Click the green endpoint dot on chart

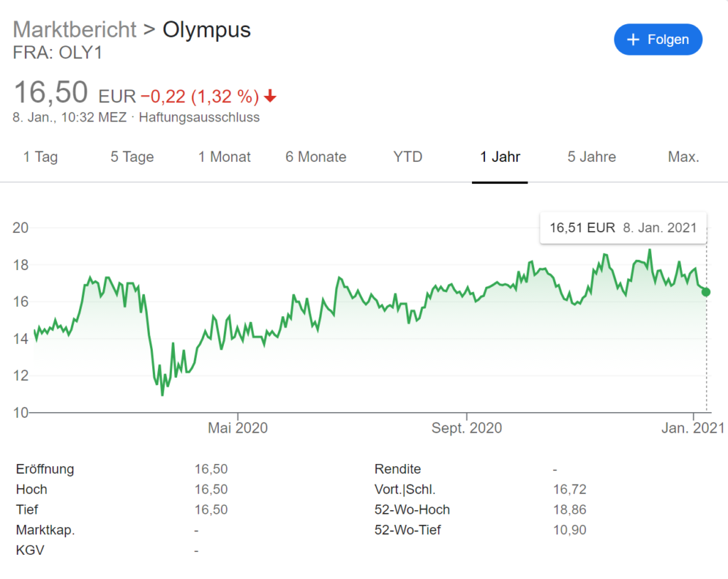pyautogui.click(x=705, y=292)
